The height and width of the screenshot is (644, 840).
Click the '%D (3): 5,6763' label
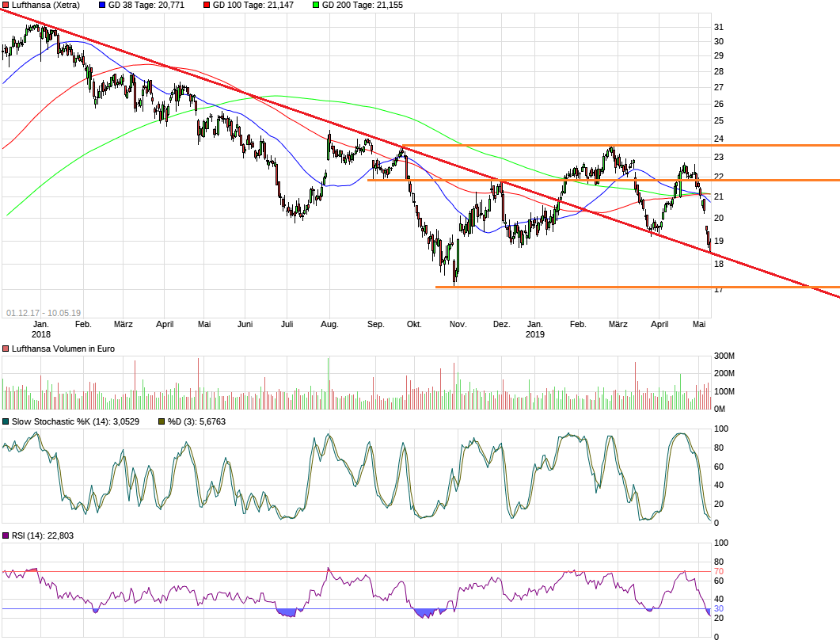click(196, 421)
